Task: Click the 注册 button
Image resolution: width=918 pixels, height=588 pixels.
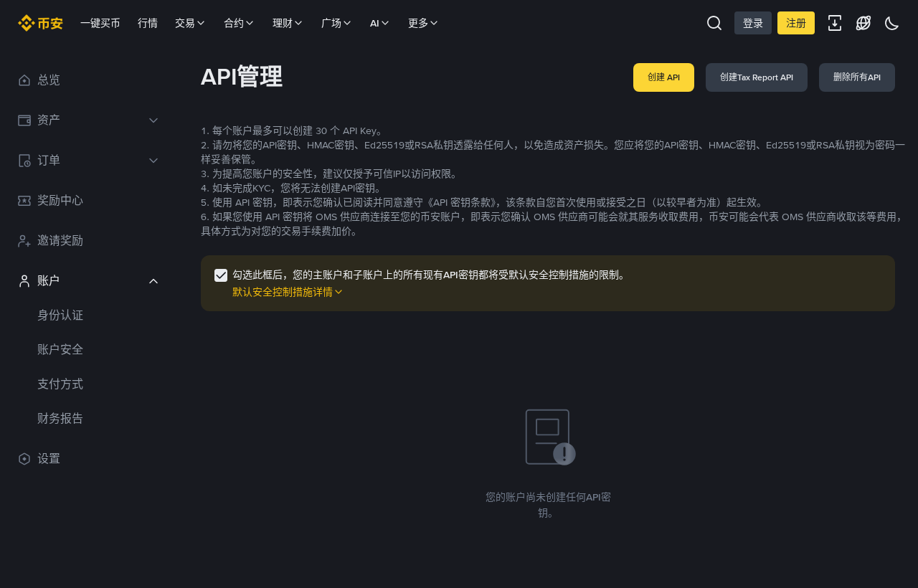Action: click(796, 23)
